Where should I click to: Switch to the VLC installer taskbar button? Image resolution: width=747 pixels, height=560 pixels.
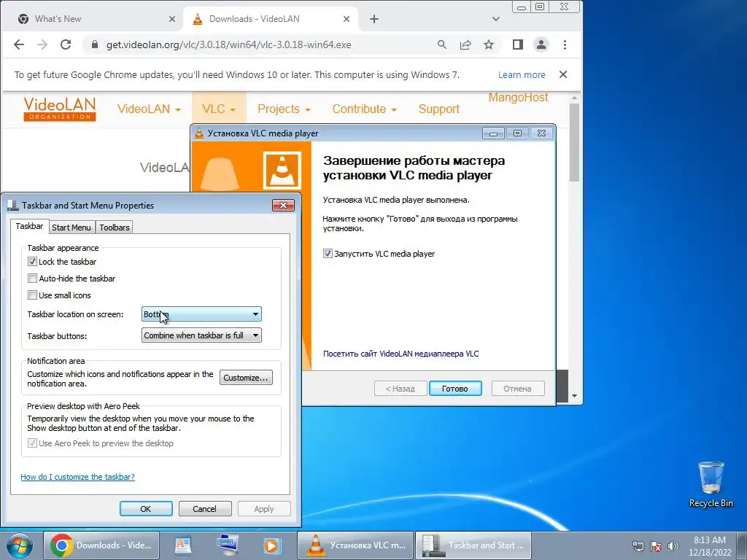coord(355,545)
